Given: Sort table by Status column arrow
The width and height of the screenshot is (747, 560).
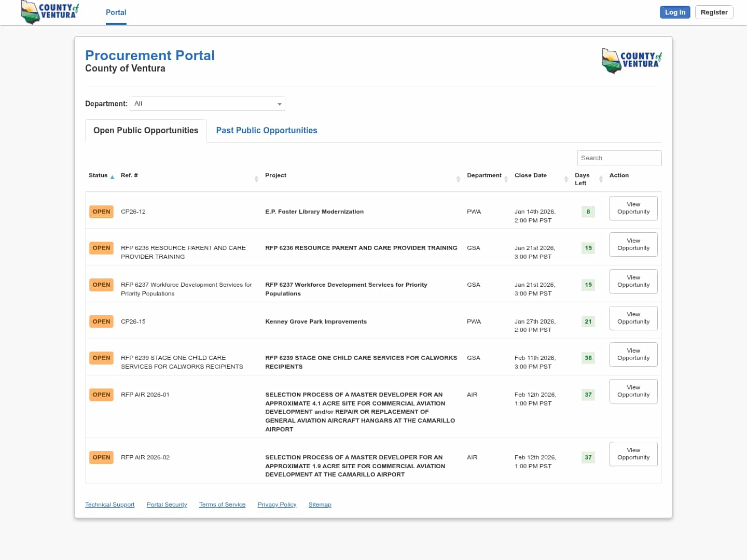Looking at the screenshot, I should click(x=112, y=177).
